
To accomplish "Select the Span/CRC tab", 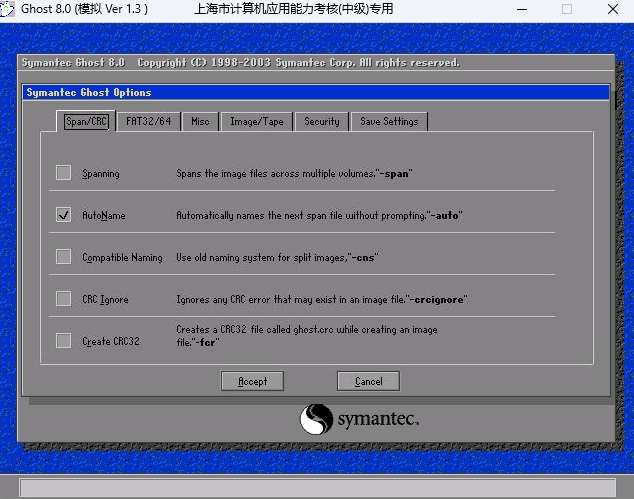I will click(86, 121).
